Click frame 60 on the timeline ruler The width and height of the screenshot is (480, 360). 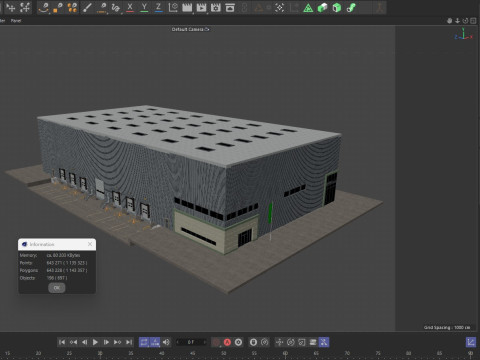tap(285, 353)
